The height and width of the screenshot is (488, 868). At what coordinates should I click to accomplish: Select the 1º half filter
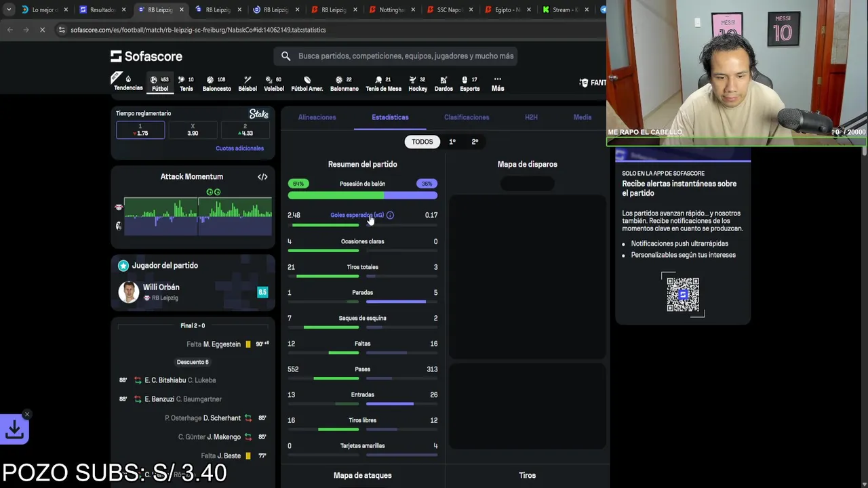(452, 142)
